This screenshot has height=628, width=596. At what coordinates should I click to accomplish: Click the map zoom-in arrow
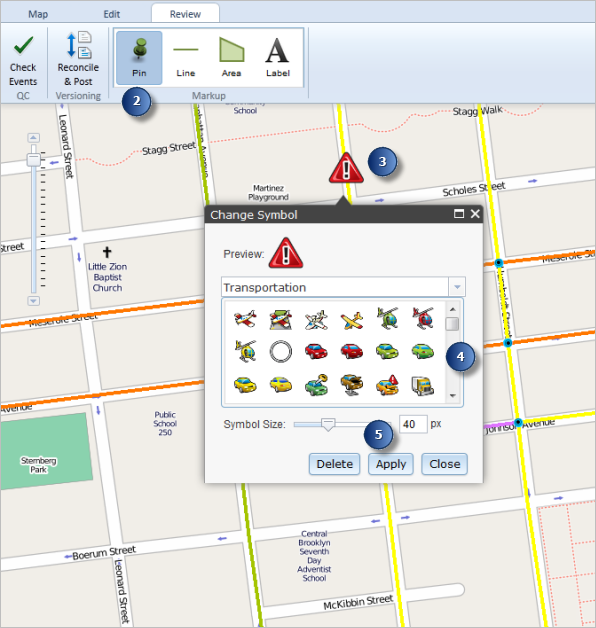pos(33,138)
